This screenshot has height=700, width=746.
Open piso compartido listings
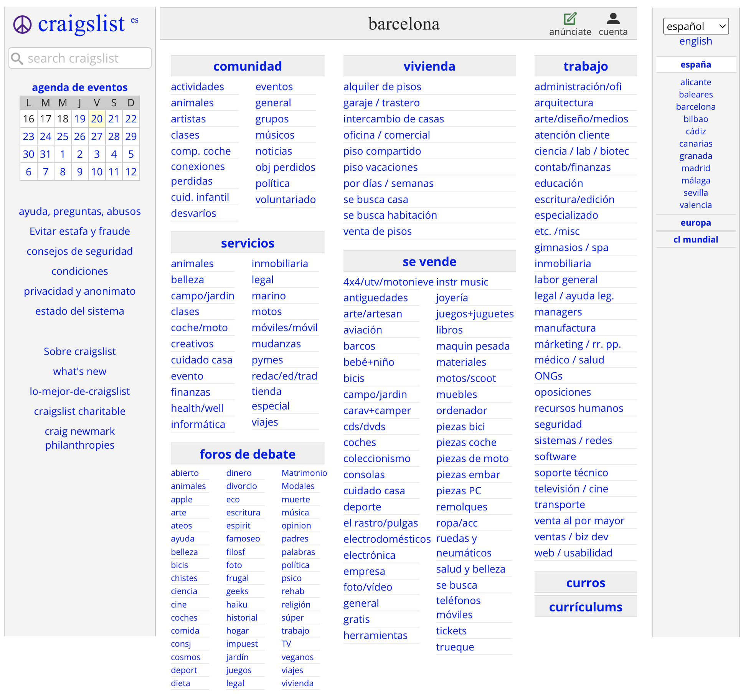382,151
